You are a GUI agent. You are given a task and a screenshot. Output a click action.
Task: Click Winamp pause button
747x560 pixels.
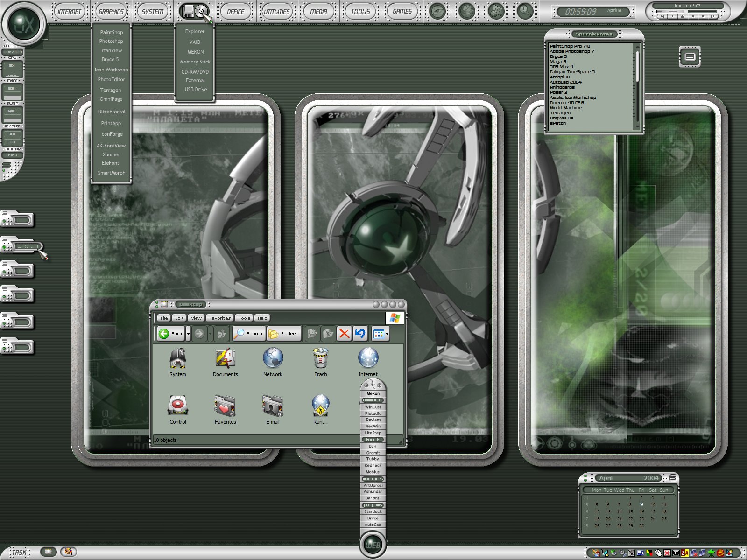pyautogui.click(x=693, y=16)
